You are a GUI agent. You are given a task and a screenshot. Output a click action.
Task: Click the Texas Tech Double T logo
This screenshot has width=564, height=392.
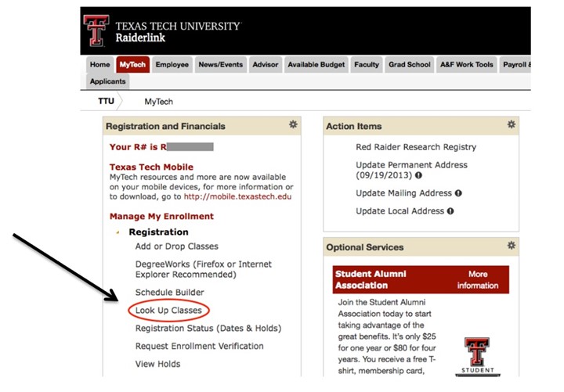98,31
